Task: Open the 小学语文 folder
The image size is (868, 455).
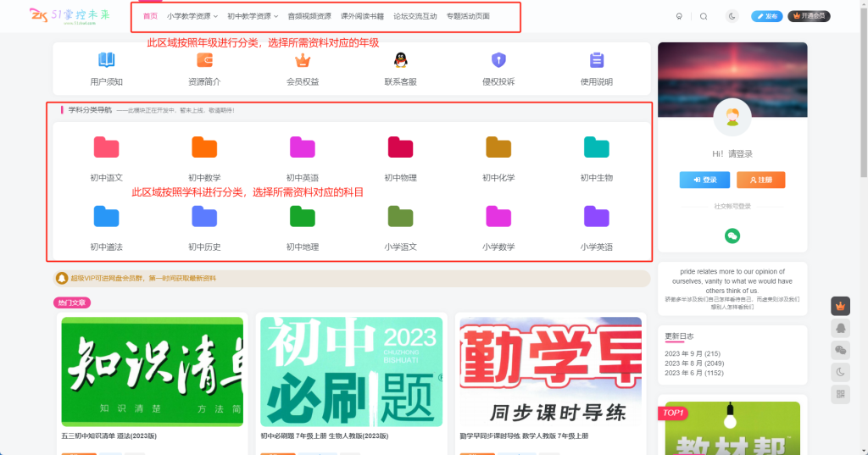Action: (x=400, y=216)
